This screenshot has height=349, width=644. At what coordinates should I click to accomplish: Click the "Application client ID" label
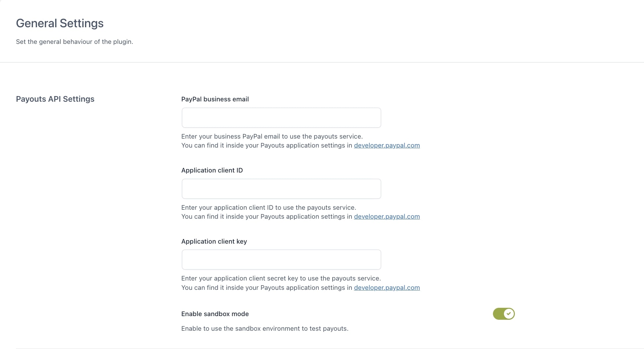coord(212,170)
